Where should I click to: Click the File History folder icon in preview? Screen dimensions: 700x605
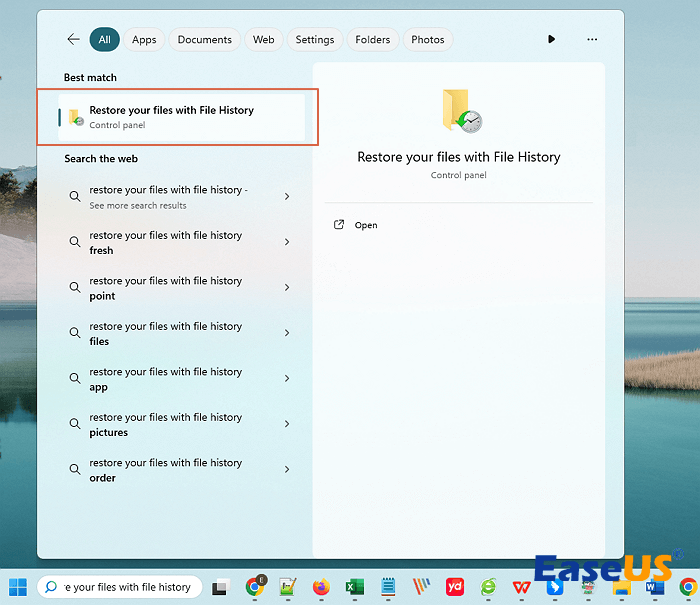461,112
